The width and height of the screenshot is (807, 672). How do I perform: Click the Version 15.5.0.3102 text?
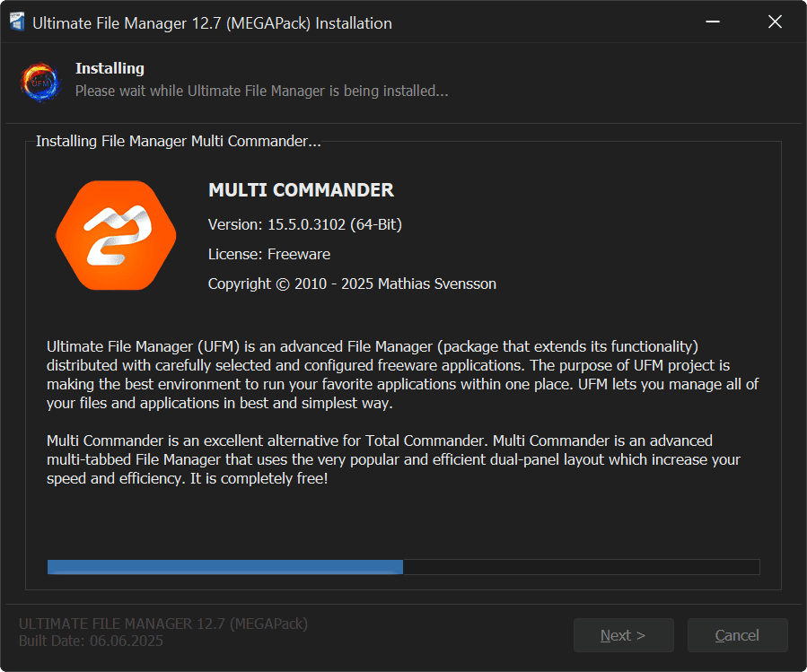coord(311,224)
